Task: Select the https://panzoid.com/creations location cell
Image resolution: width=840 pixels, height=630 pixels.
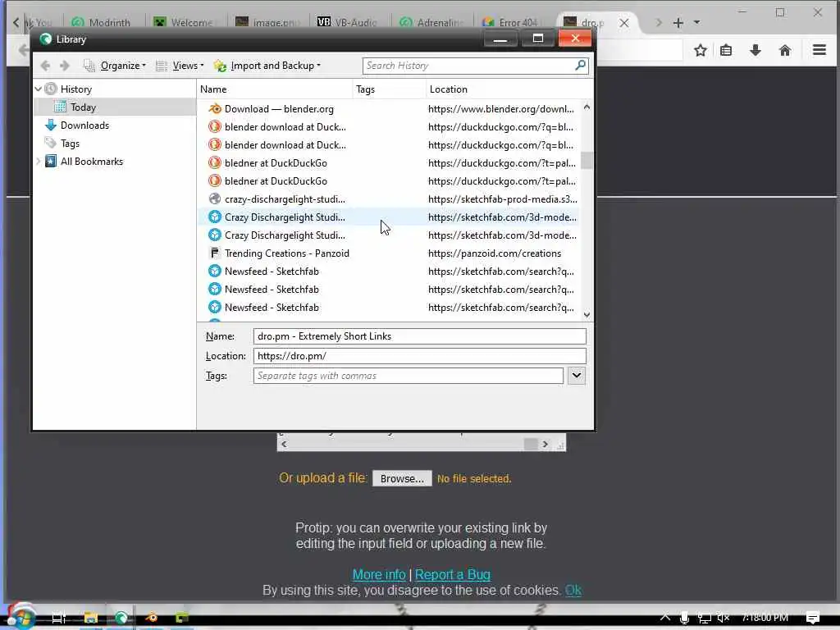Action: 495,253
